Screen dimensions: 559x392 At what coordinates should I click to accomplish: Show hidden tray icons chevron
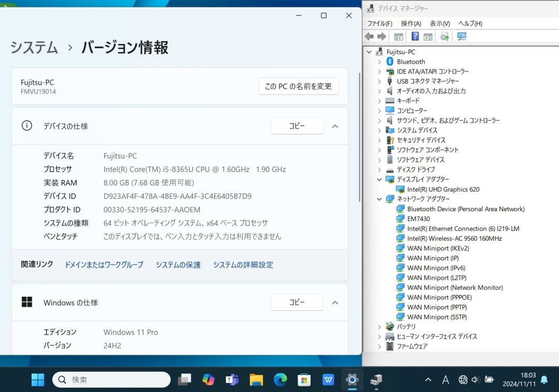[428, 380]
